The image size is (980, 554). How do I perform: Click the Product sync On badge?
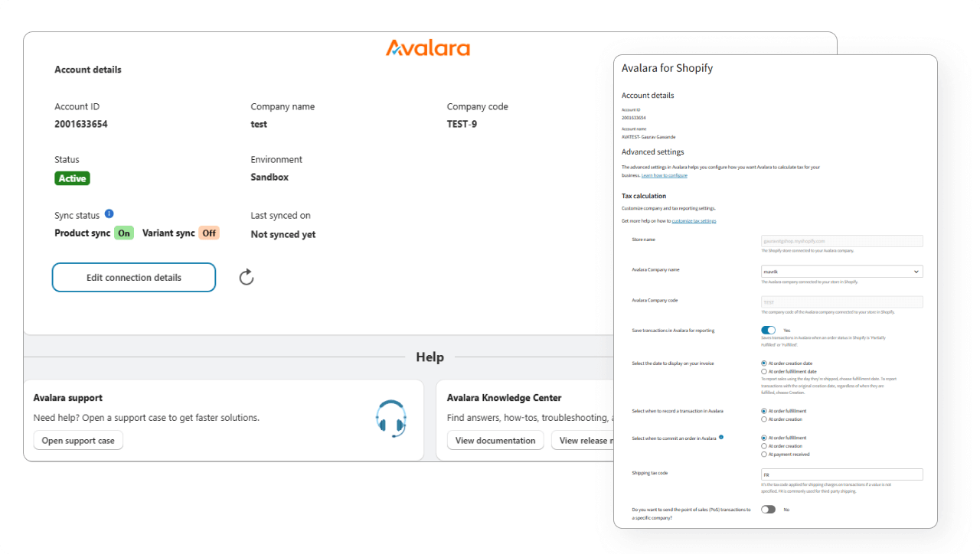point(123,233)
